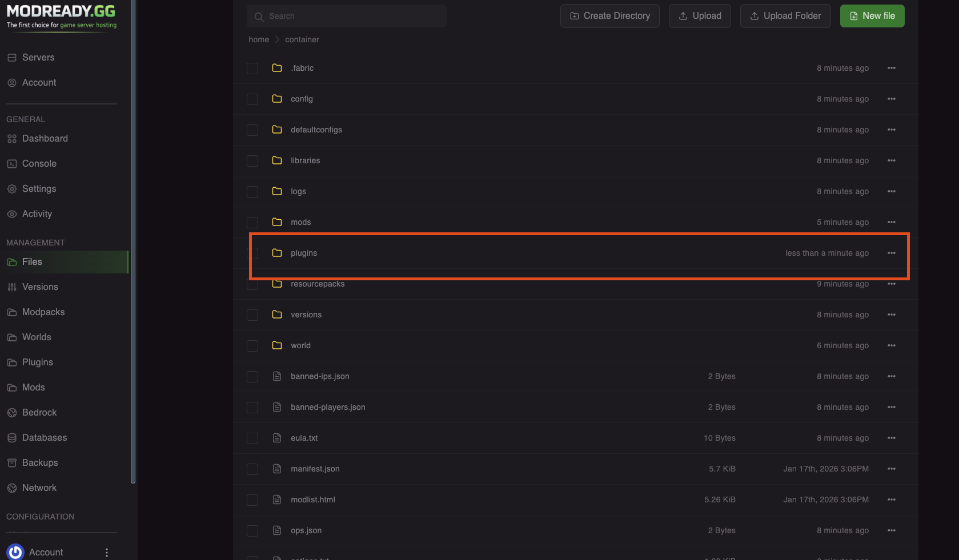The image size is (959, 560).
Task: Click the Upload Folder button
Action: pos(785,15)
